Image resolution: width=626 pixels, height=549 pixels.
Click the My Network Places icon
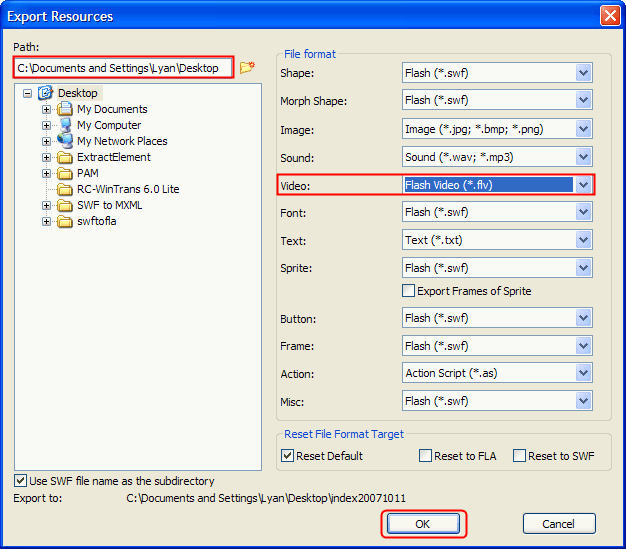pyautogui.click(x=65, y=141)
